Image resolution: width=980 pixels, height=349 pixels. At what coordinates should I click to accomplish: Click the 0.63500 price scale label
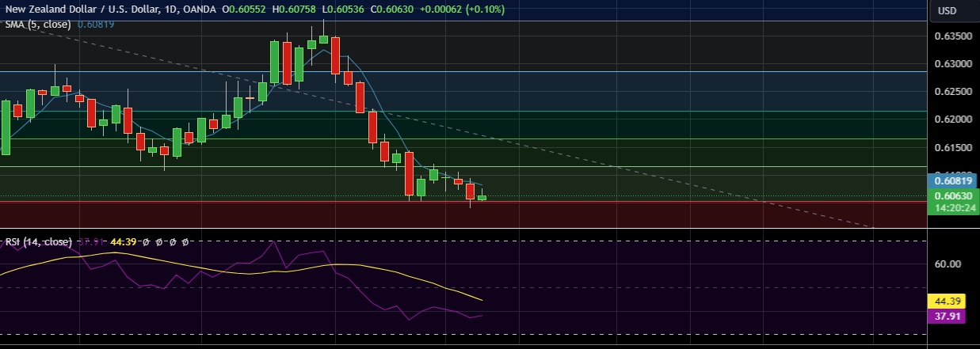pyautogui.click(x=952, y=36)
